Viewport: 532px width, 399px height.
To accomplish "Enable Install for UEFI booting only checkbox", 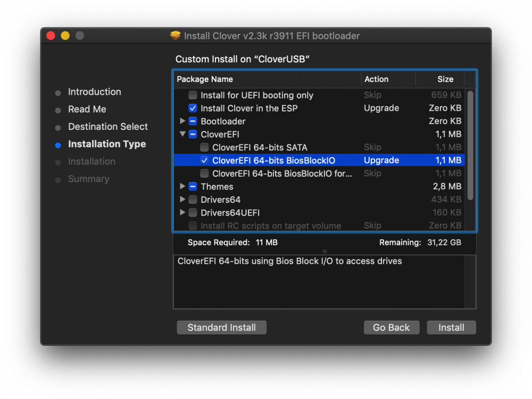I will [193, 95].
